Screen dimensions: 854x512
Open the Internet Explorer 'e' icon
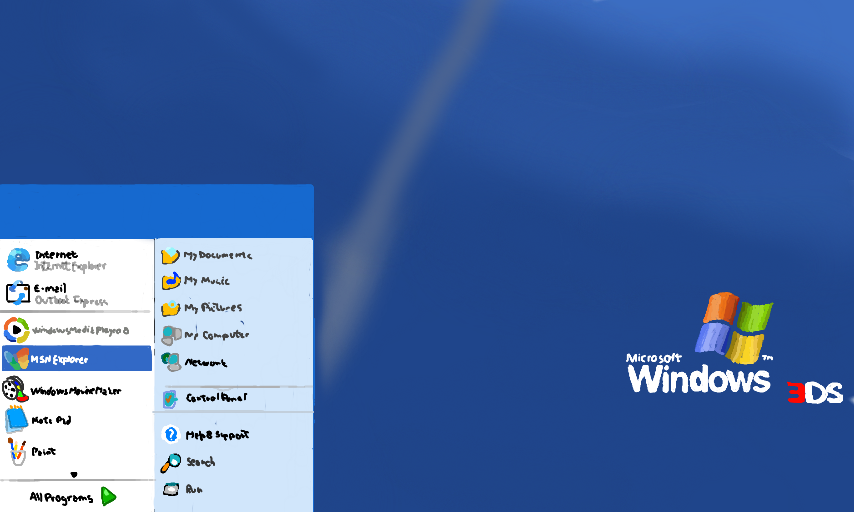coord(18,260)
